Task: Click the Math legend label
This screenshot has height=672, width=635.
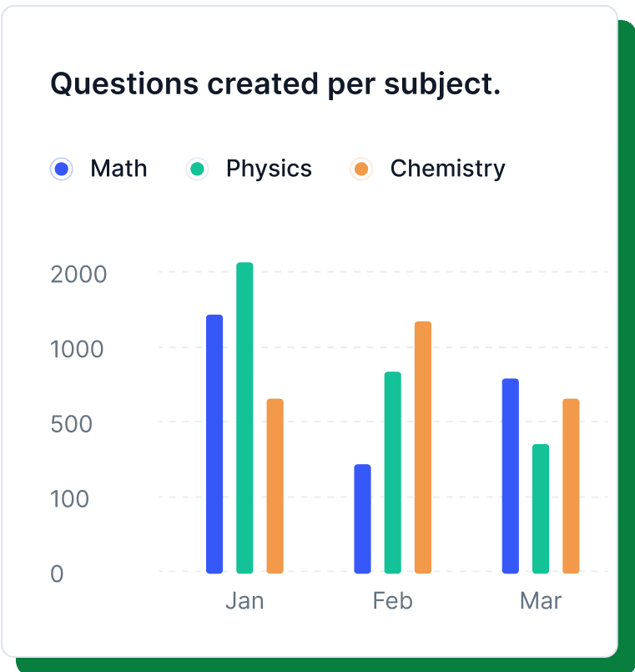Action: (118, 169)
